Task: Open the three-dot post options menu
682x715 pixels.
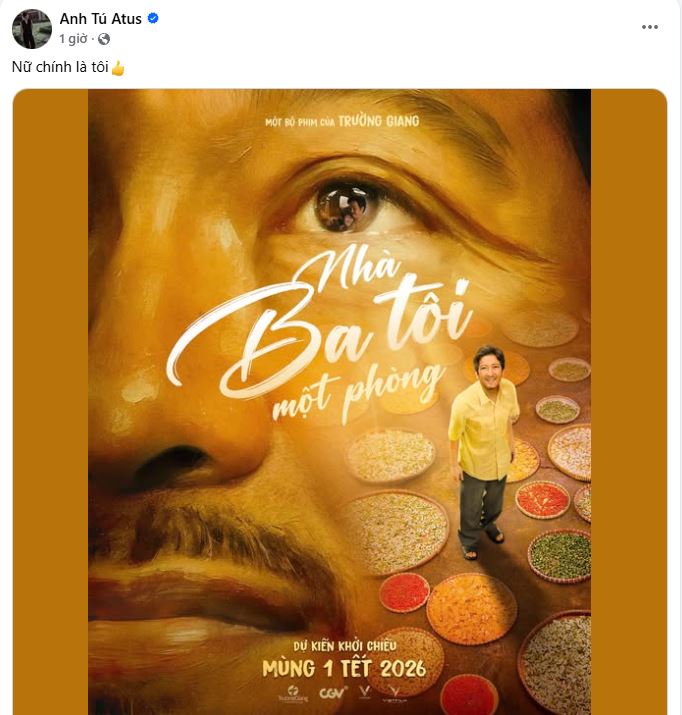Action: [x=651, y=27]
